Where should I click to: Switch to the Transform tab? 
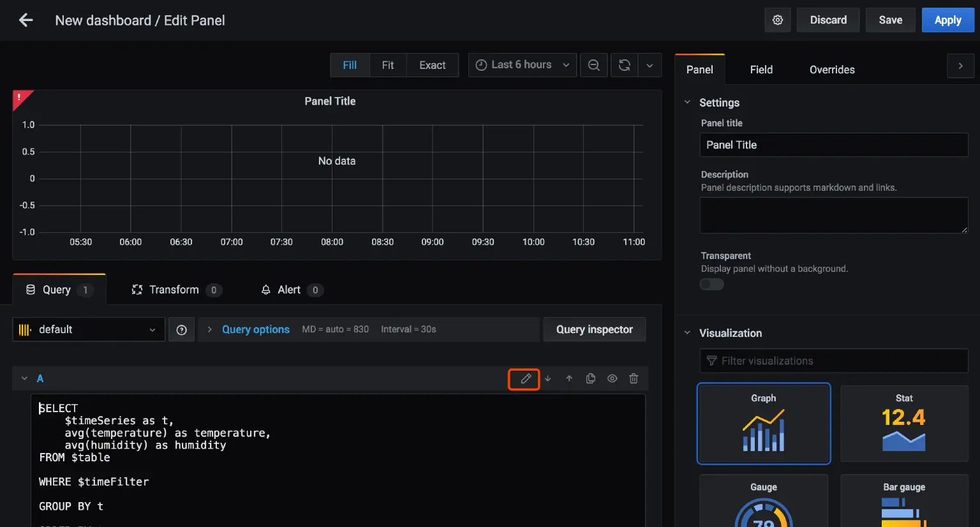tap(174, 290)
